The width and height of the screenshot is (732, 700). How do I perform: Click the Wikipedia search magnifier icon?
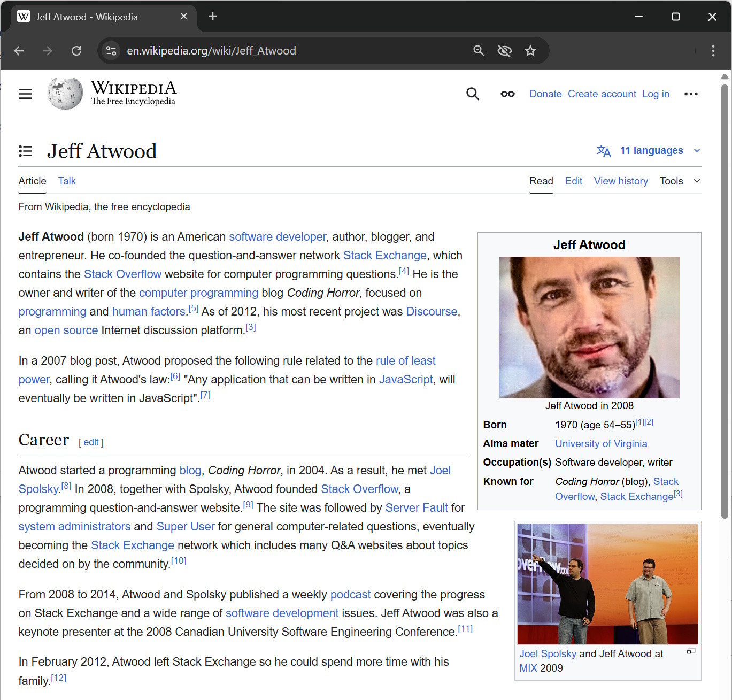(x=472, y=94)
